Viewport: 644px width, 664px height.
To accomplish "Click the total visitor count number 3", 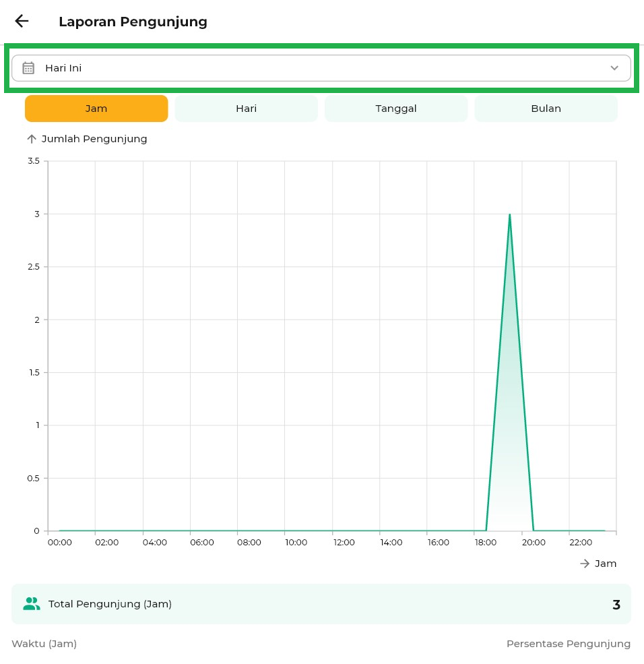I will coord(616,605).
